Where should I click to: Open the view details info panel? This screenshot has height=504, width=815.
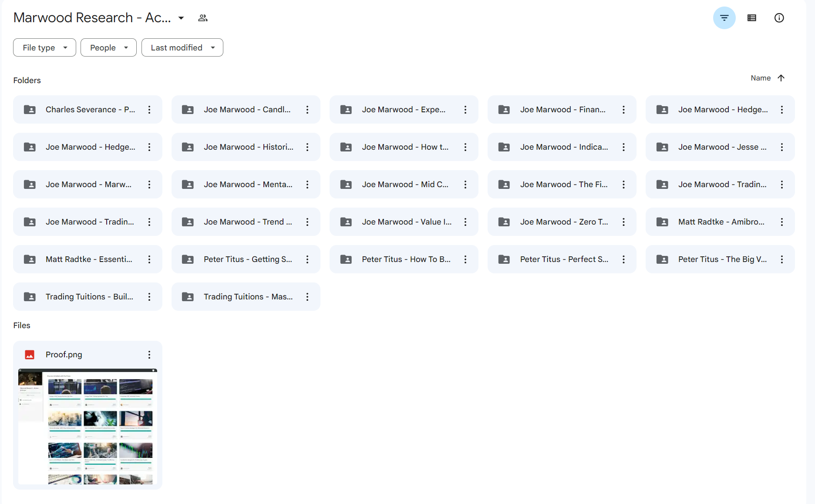pyautogui.click(x=779, y=18)
